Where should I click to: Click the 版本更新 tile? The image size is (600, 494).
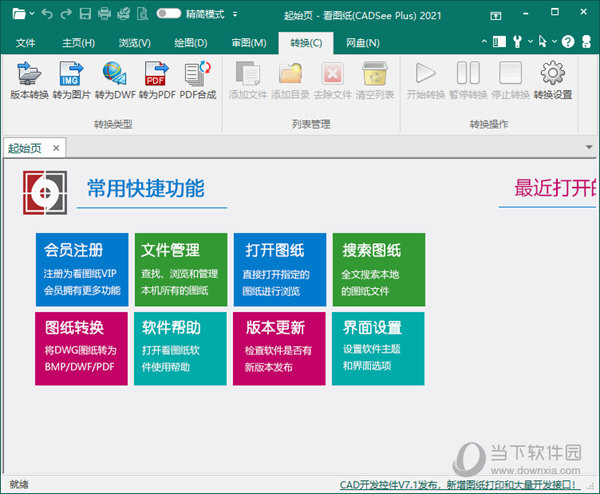pos(279,349)
